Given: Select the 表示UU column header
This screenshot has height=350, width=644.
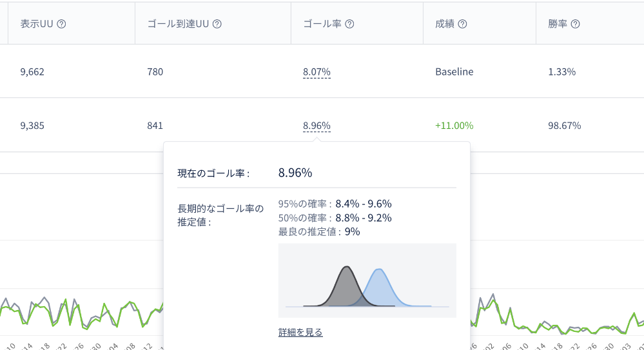Looking at the screenshot, I should click(x=37, y=24).
